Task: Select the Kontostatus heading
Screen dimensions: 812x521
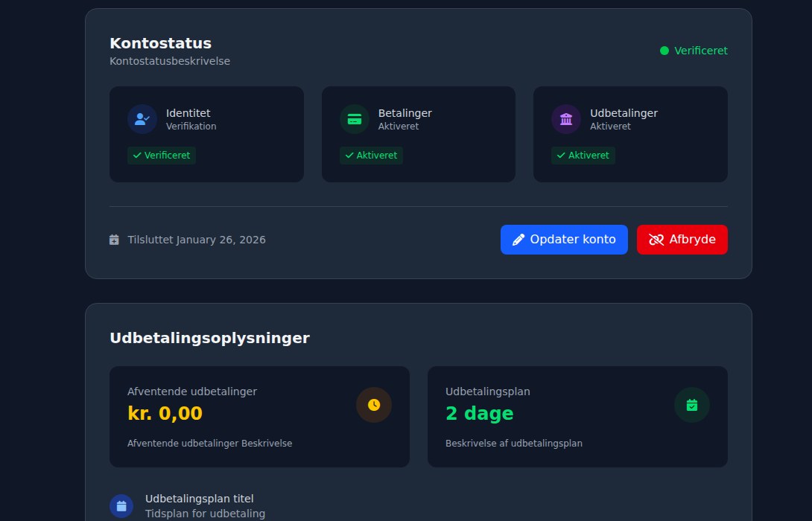Action: pos(160,43)
